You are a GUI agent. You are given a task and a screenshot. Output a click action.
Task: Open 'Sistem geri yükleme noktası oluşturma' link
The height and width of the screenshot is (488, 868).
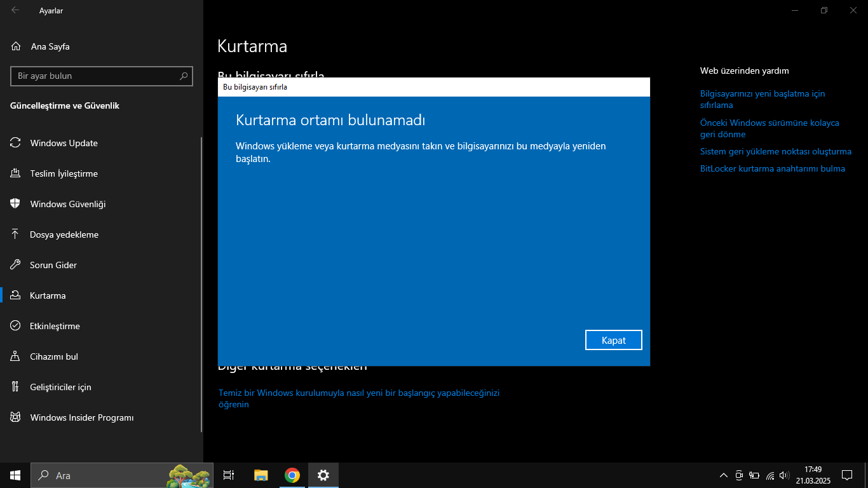[776, 151]
